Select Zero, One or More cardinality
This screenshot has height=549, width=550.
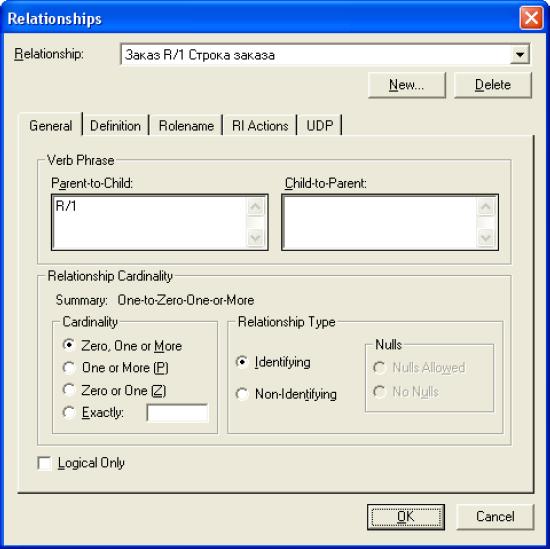(x=69, y=345)
